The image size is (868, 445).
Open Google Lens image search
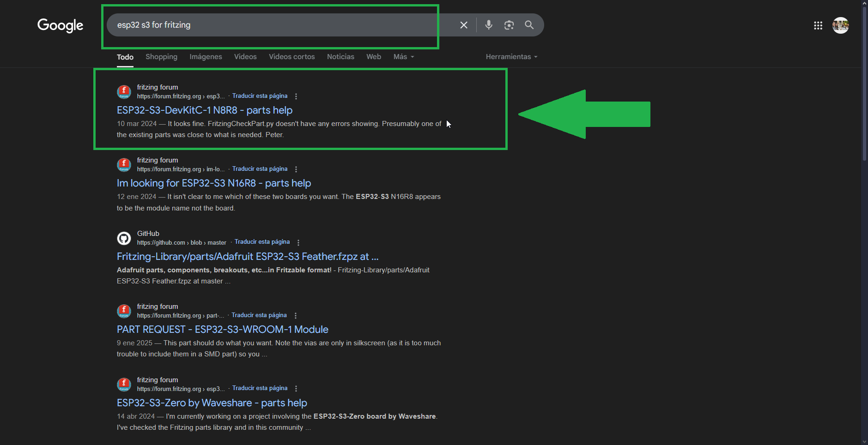[x=509, y=25]
